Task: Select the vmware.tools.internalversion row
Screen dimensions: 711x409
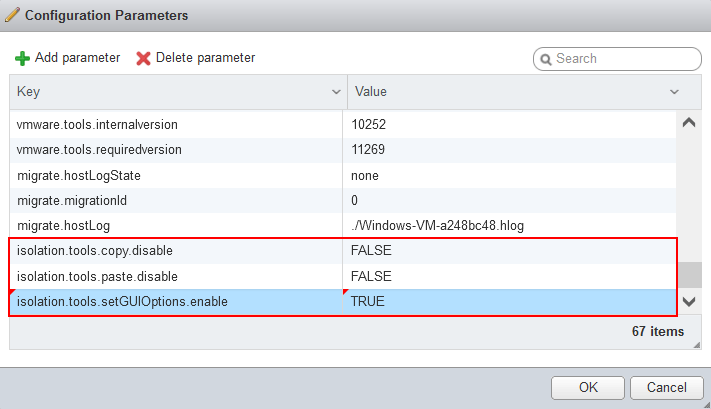Action: click(x=343, y=125)
